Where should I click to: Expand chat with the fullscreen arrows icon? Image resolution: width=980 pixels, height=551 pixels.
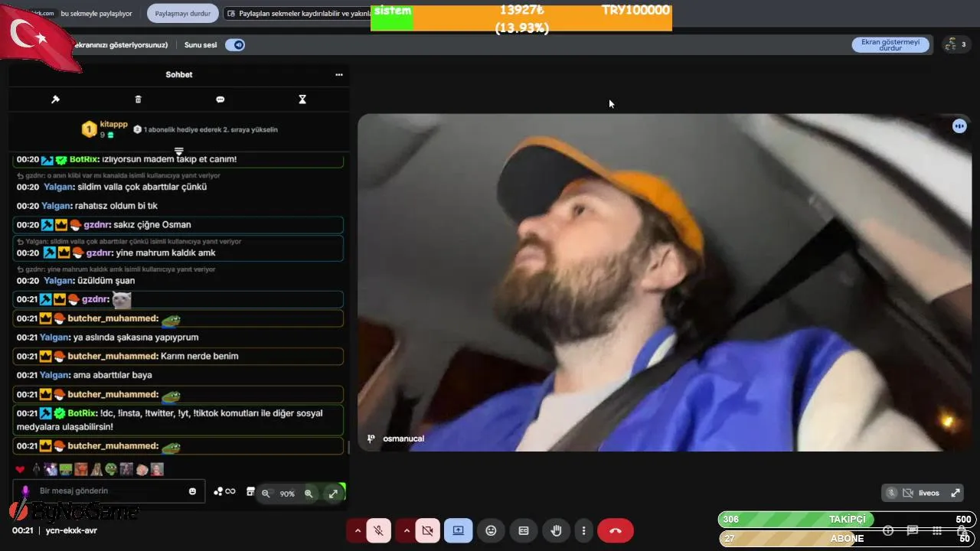coord(333,494)
